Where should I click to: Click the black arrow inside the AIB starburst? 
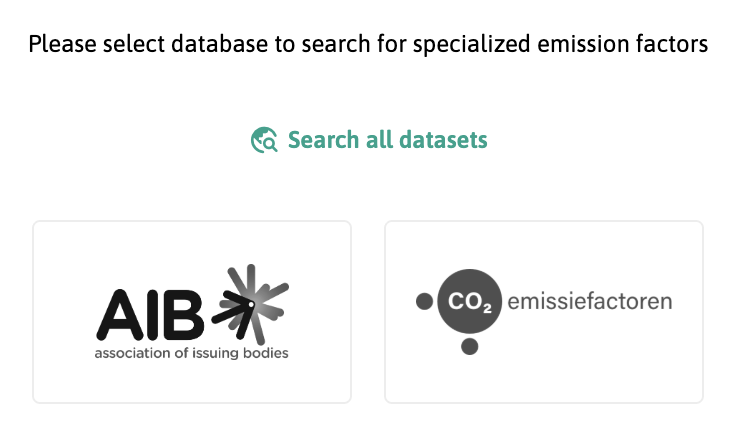pos(233,310)
